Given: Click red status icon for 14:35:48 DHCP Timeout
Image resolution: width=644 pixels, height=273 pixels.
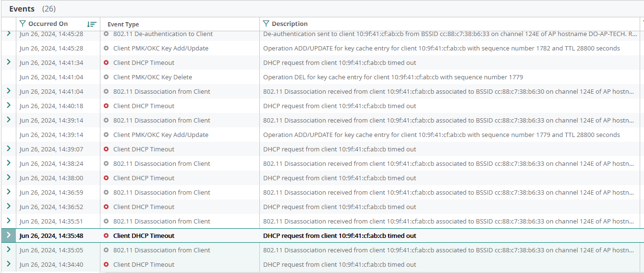Looking at the screenshot, I should tap(106, 236).
